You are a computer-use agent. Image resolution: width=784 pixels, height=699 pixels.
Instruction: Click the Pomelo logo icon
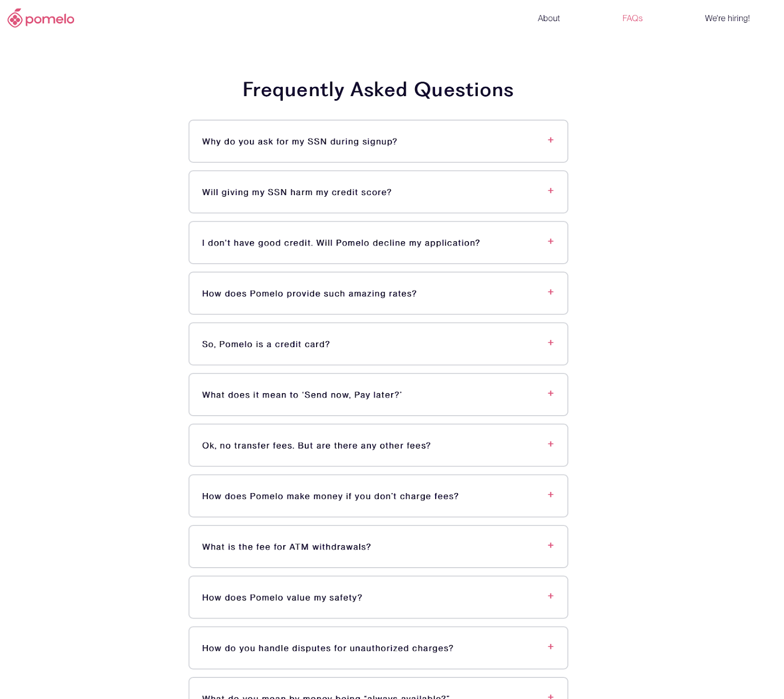click(15, 18)
